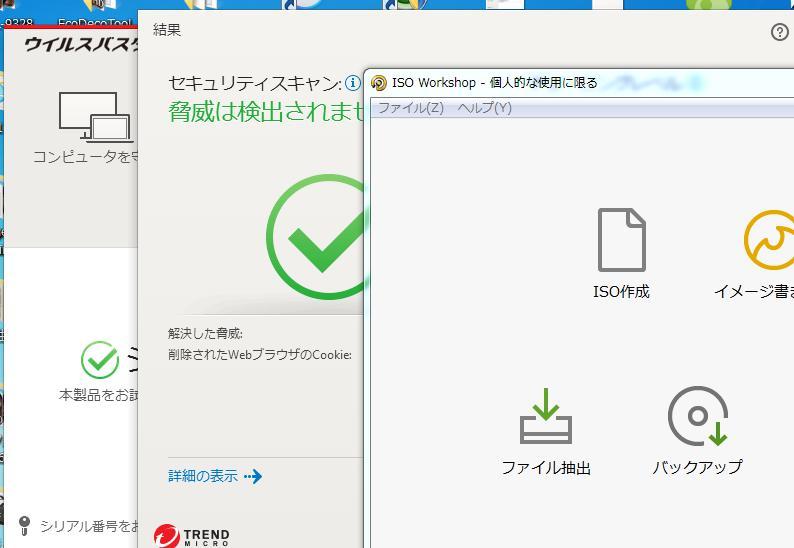Click small green checkmark above 本製品をお試し
Image resolution: width=794 pixels, height=548 pixels.
pos(99,359)
